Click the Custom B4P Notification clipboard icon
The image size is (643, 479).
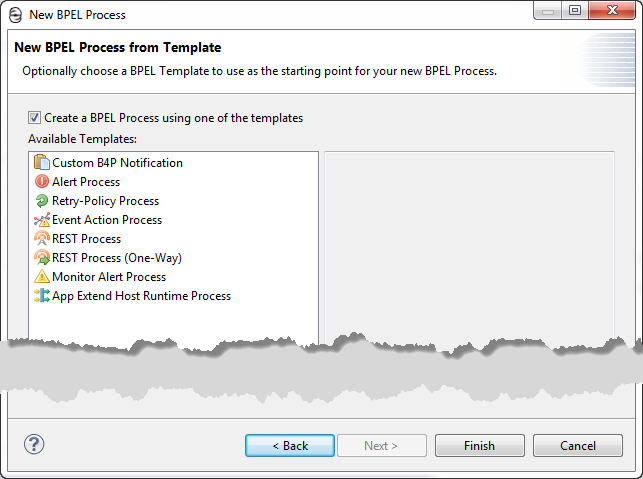pos(42,162)
